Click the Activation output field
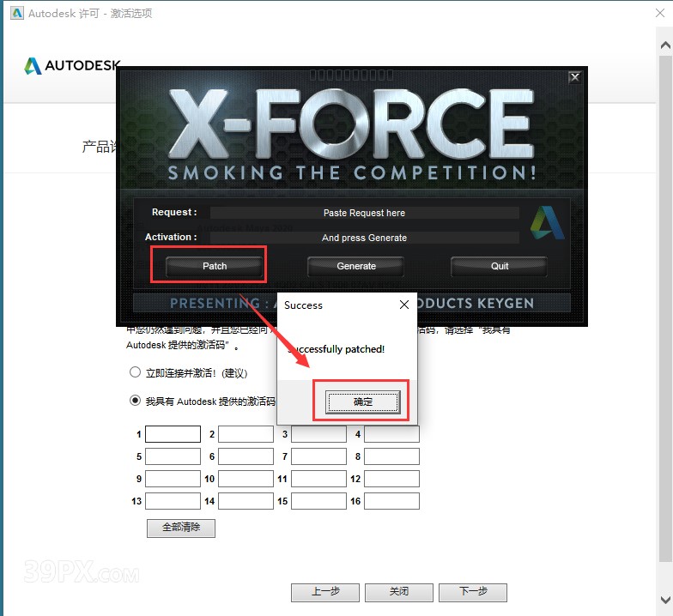673x616 pixels. coord(364,238)
